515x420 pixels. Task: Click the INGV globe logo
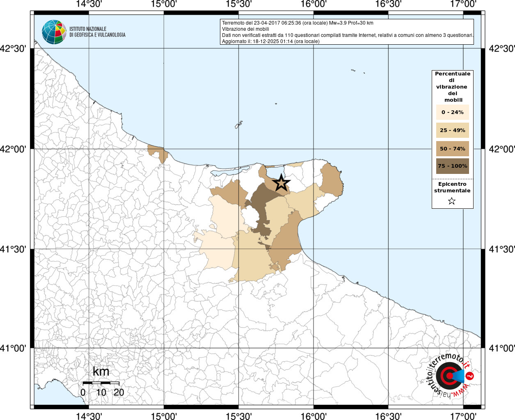pyautogui.click(x=54, y=32)
